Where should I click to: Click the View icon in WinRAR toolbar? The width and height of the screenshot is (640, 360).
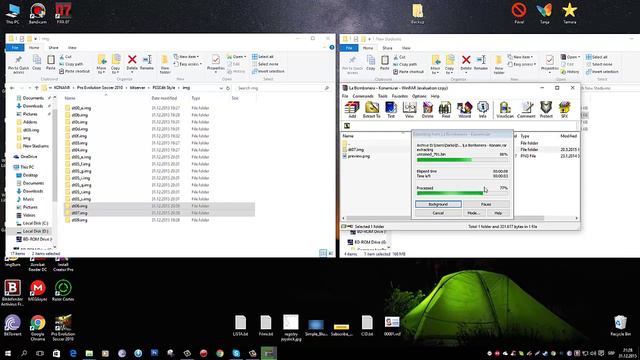tap(409, 110)
